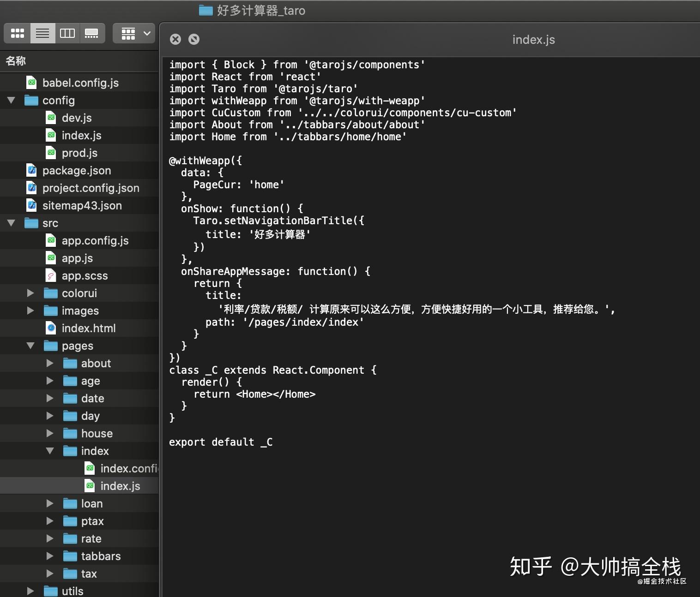700x597 pixels.
Task: Click the colorui folder icon
Action: tap(50, 293)
